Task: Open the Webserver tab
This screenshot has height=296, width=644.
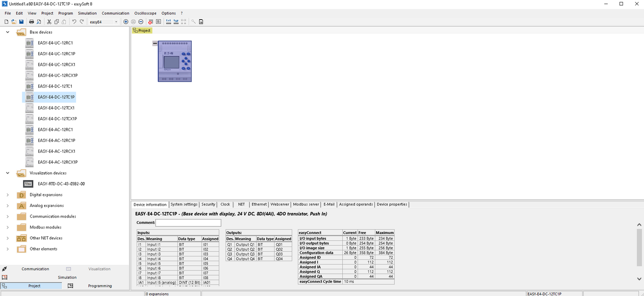Action: coord(280,204)
